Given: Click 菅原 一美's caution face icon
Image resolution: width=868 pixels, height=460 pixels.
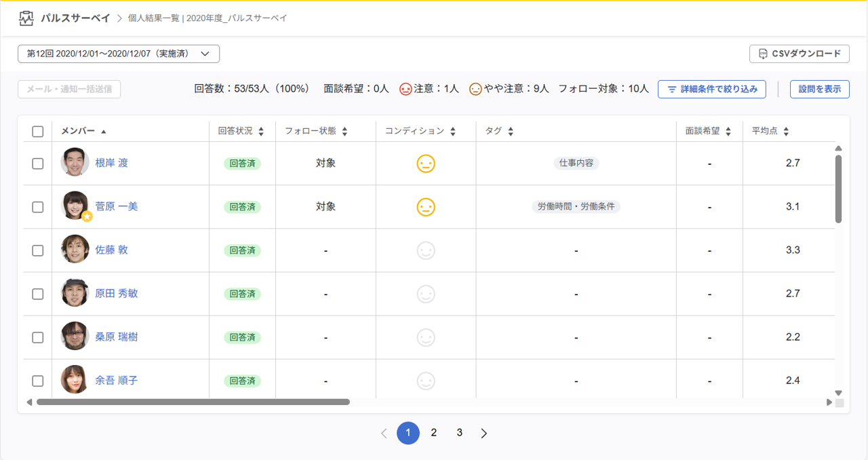Looking at the screenshot, I should [426, 207].
